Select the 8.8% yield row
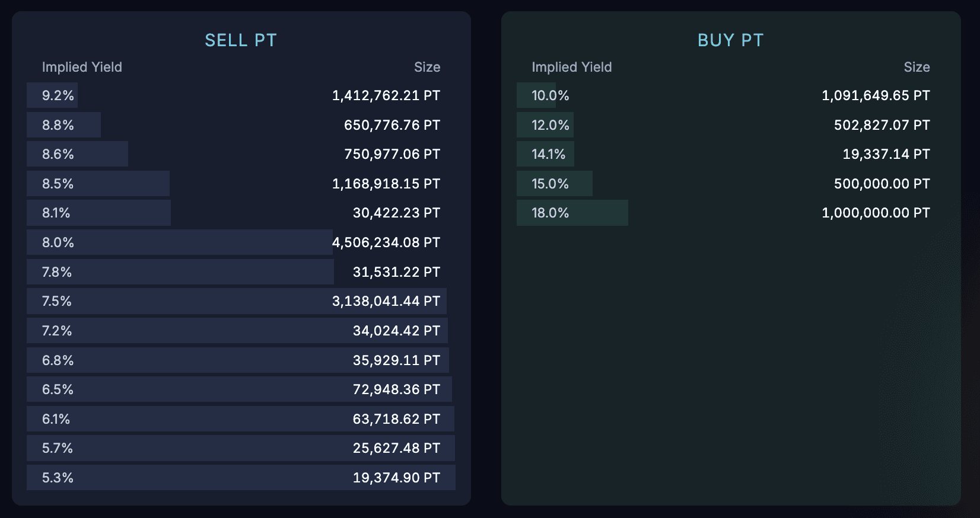980x518 pixels. click(x=58, y=125)
